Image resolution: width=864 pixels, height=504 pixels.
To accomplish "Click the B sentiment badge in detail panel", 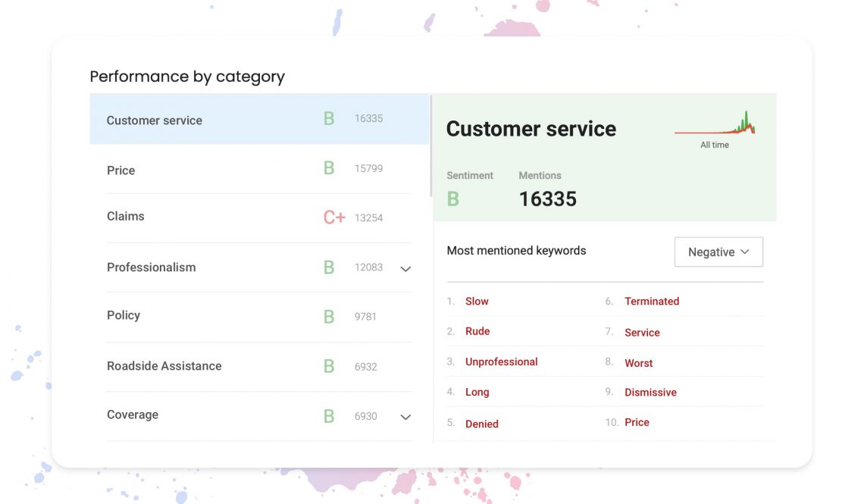I will pos(452,198).
